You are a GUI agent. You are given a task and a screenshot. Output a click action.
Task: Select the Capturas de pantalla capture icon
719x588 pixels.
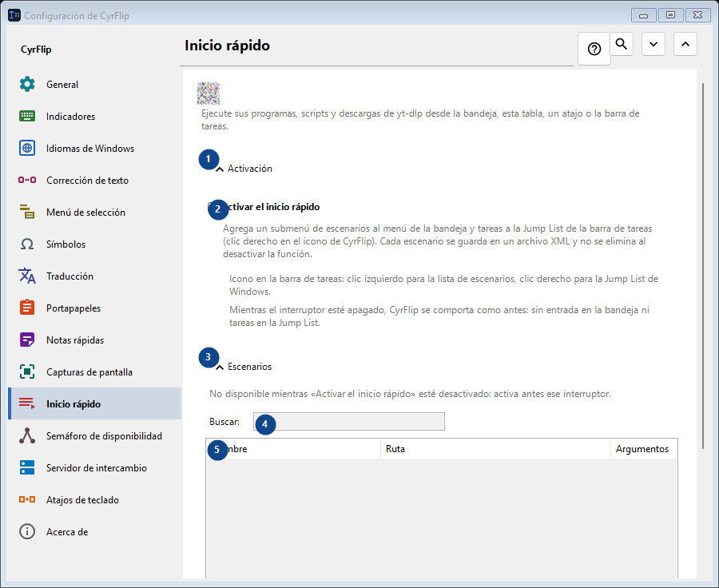[x=27, y=372]
